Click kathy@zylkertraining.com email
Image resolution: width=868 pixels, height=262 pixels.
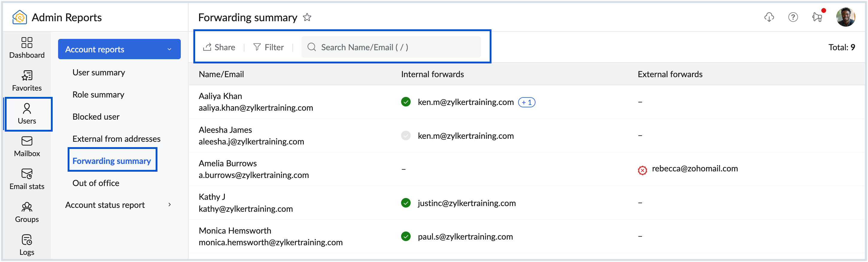point(246,209)
